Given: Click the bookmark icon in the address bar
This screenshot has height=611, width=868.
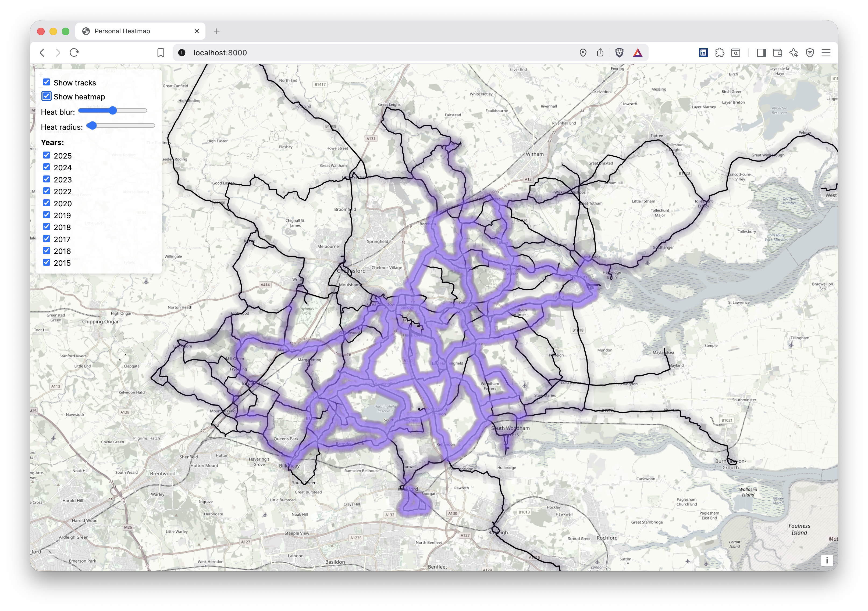Looking at the screenshot, I should [160, 52].
